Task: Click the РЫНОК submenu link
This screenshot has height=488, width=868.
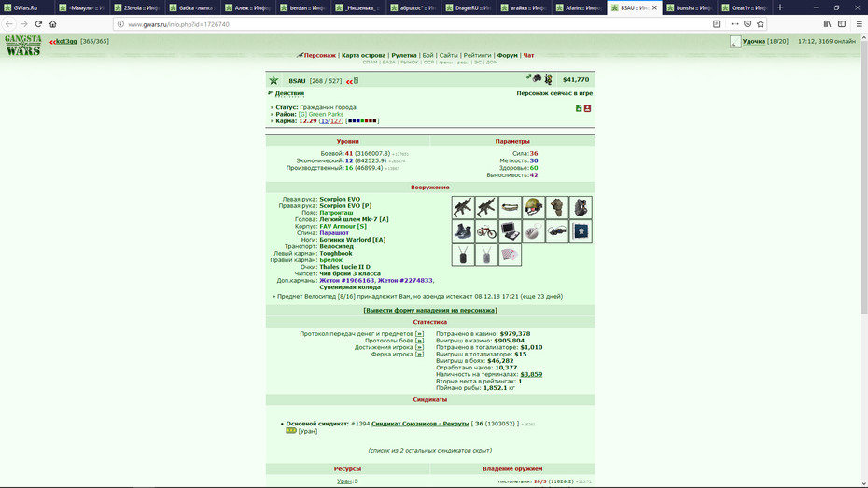Action: 409,63
